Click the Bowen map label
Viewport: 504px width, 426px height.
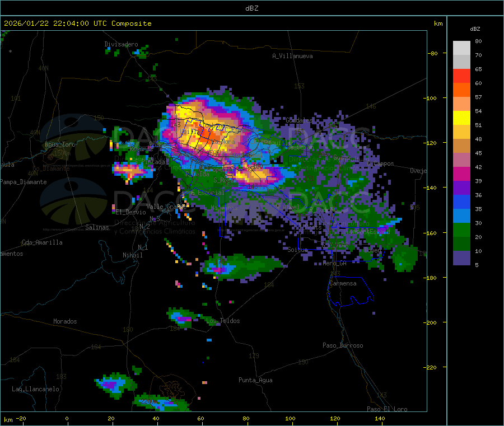pyautogui.click(x=372, y=250)
